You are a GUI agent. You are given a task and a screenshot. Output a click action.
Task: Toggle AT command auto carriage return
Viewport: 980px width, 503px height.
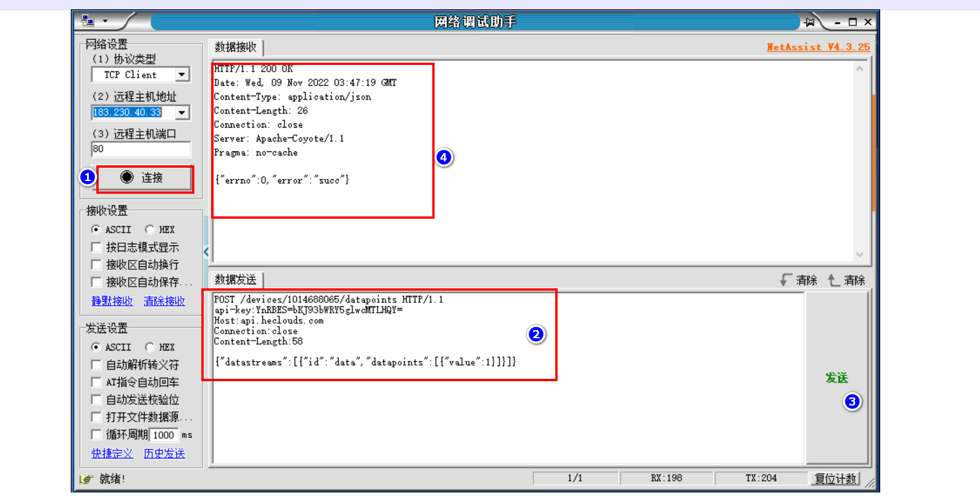click(96, 382)
